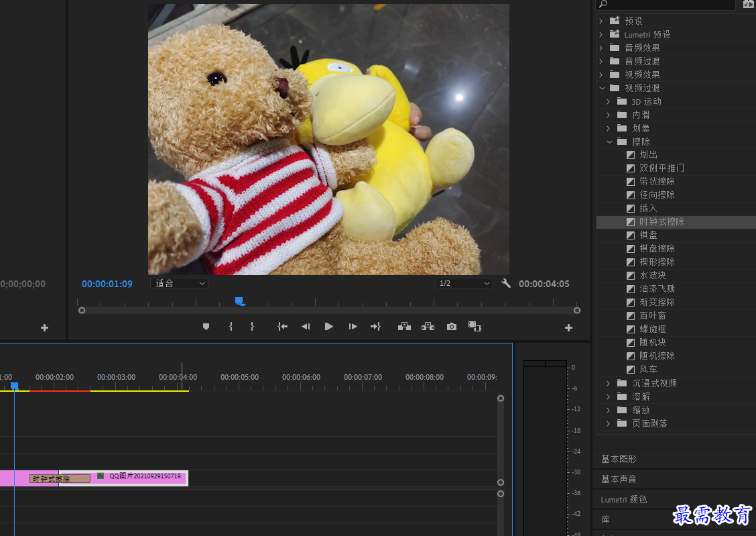Click the timeline playhead marker
Viewport: 756px width, 536px height.
15,386
